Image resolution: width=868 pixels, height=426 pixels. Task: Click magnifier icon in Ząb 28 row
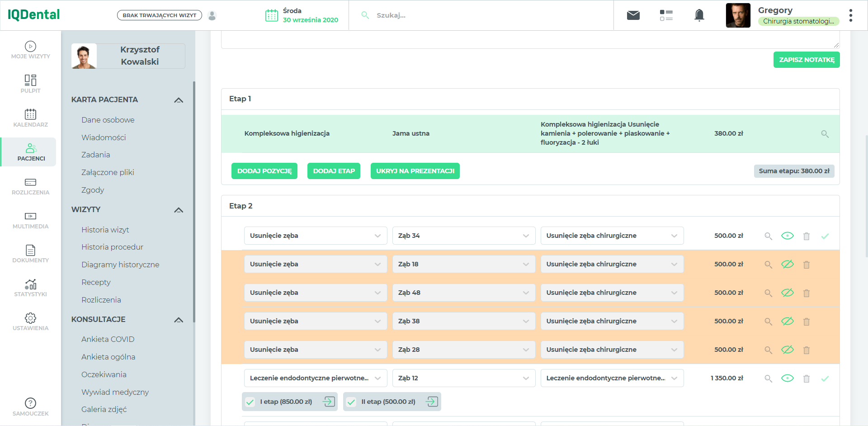(x=768, y=350)
